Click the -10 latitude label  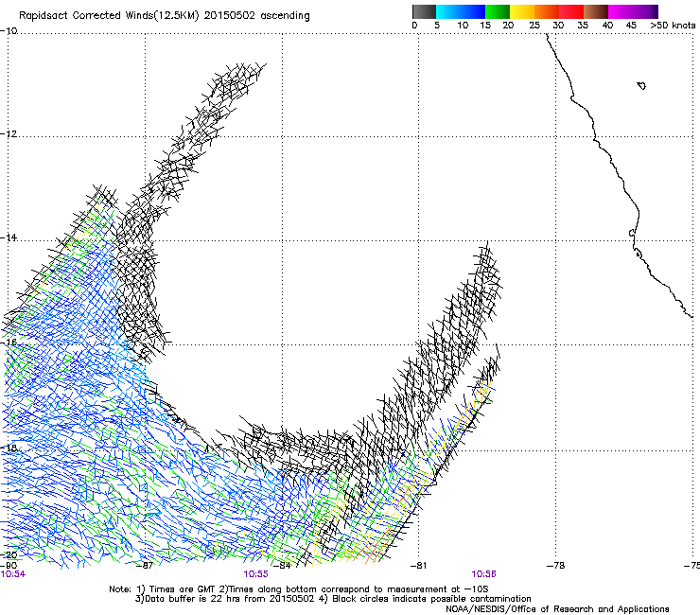(9, 30)
